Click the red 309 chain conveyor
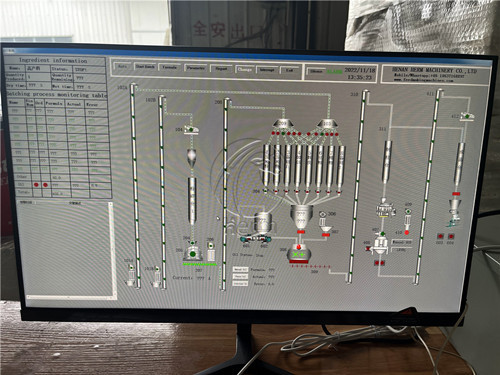This screenshot has width=500, height=375. [x=311, y=266]
